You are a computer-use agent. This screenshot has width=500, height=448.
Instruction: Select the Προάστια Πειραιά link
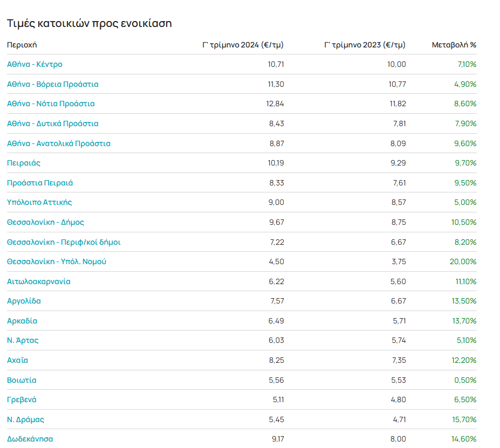pyautogui.click(x=40, y=183)
